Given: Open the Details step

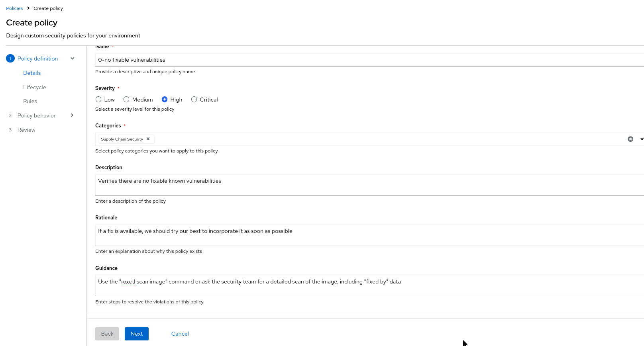Looking at the screenshot, I should [32, 73].
